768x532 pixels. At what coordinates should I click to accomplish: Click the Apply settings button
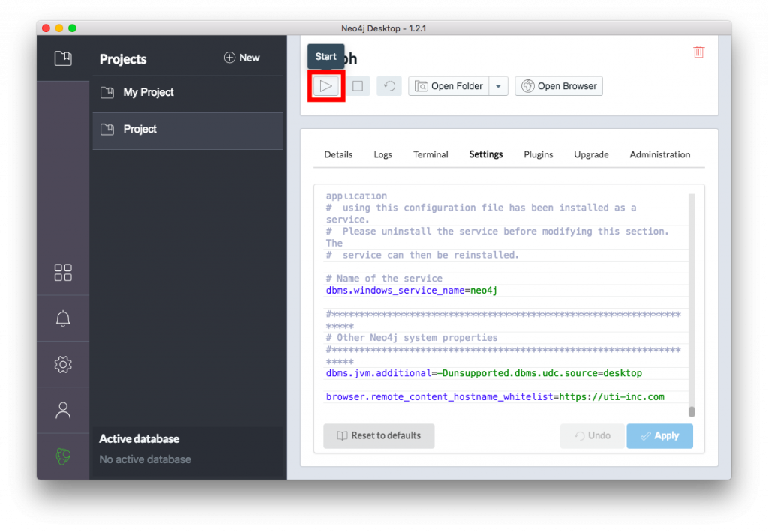click(659, 435)
